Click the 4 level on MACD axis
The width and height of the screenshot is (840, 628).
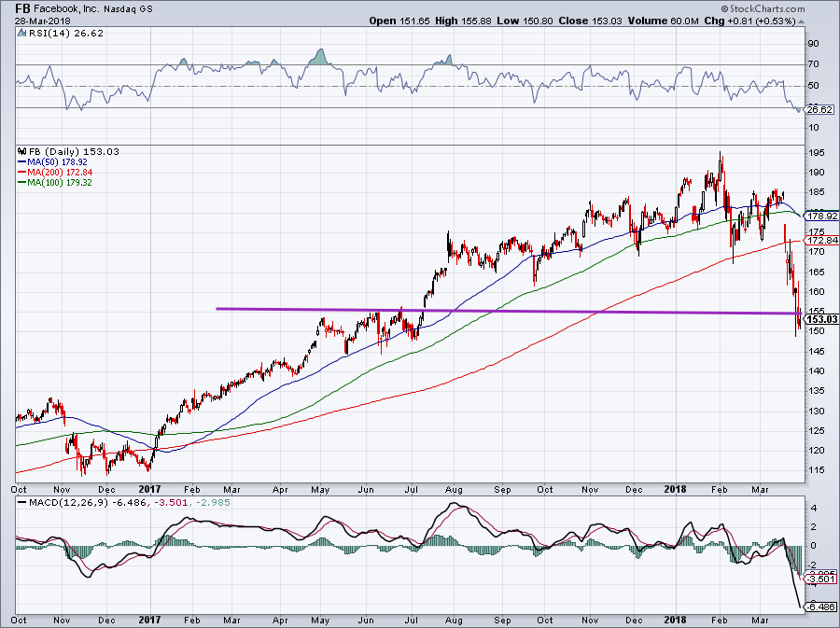tap(813, 508)
